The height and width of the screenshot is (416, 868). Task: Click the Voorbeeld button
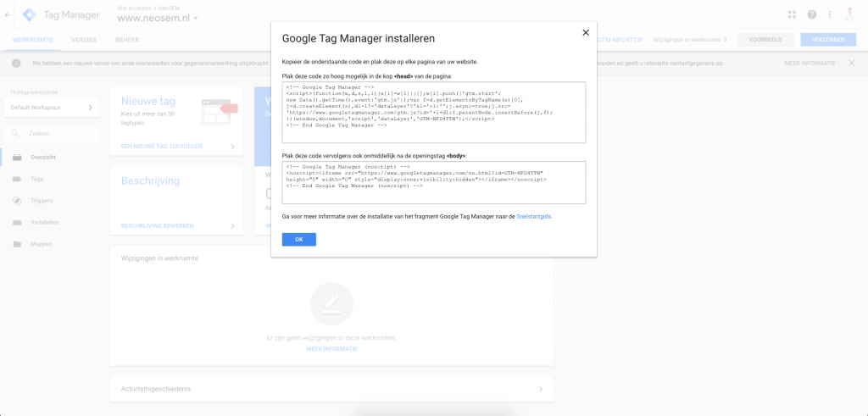[764, 40]
